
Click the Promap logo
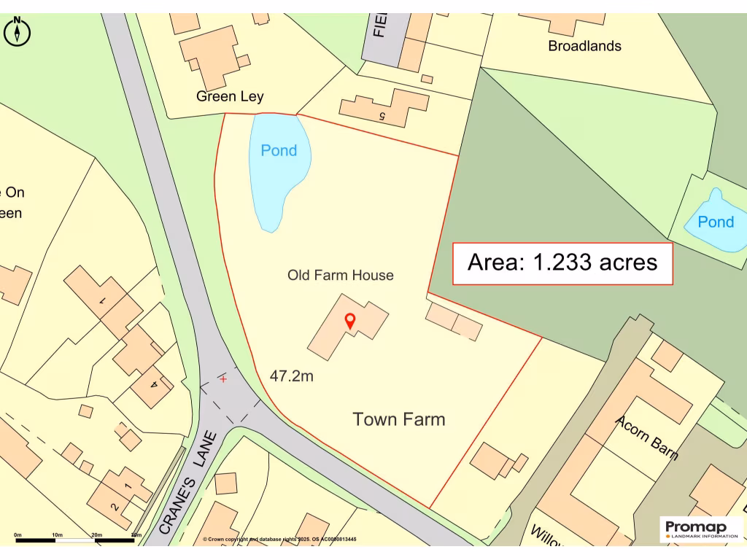pos(700,529)
